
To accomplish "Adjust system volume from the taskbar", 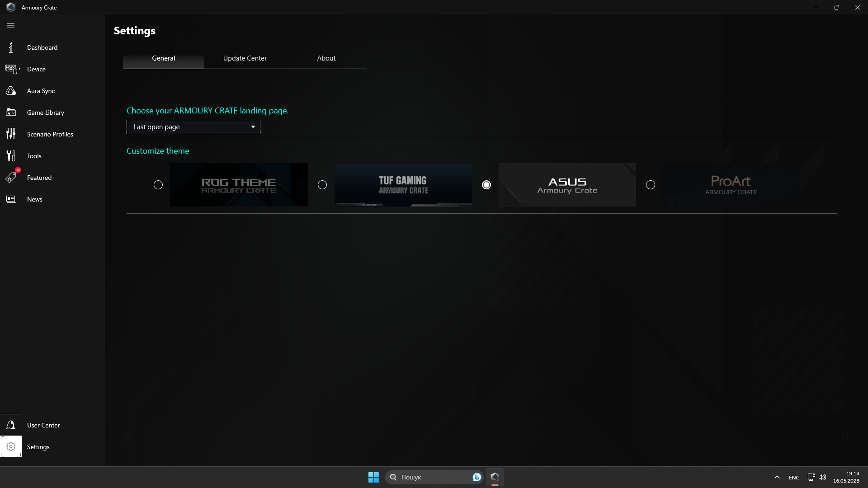I will 822,477.
